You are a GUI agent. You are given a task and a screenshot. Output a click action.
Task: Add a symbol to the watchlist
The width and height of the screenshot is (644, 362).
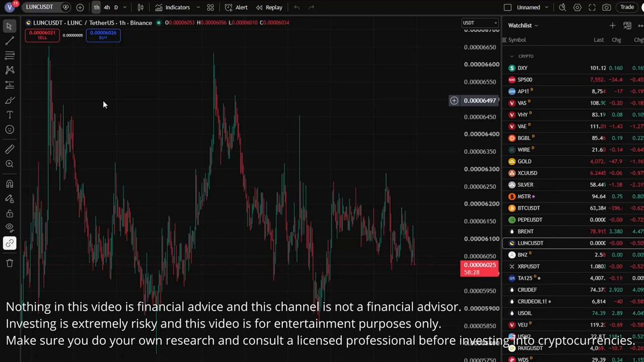(x=612, y=25)
